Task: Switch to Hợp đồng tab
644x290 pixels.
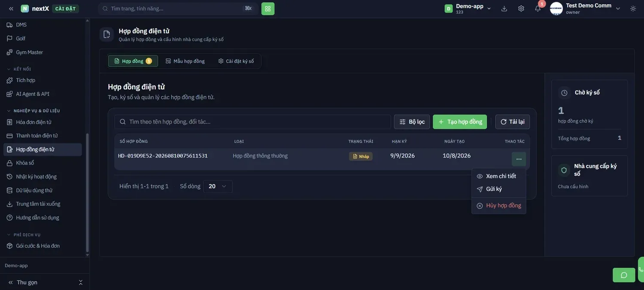Action: 133,61
